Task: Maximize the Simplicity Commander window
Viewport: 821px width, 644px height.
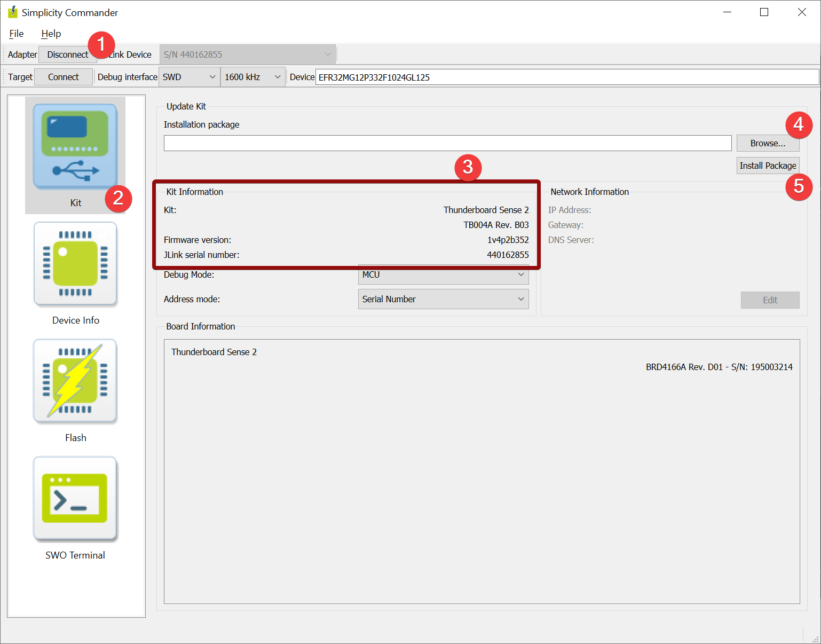Action: pyautogui.click(x=764, y=12)
